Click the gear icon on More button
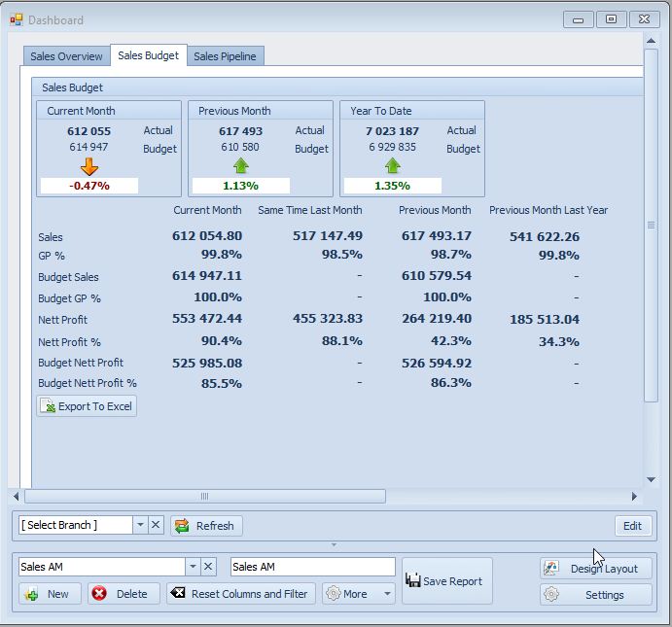Viewport: 672px width, 627px height. (x=334, y=594)
